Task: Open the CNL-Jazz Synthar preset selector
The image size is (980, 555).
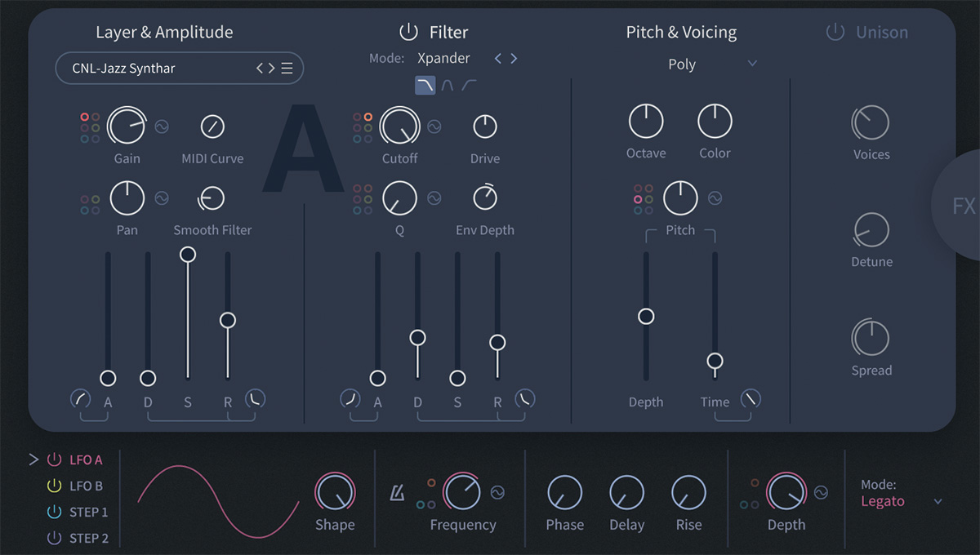Action: 179,69
